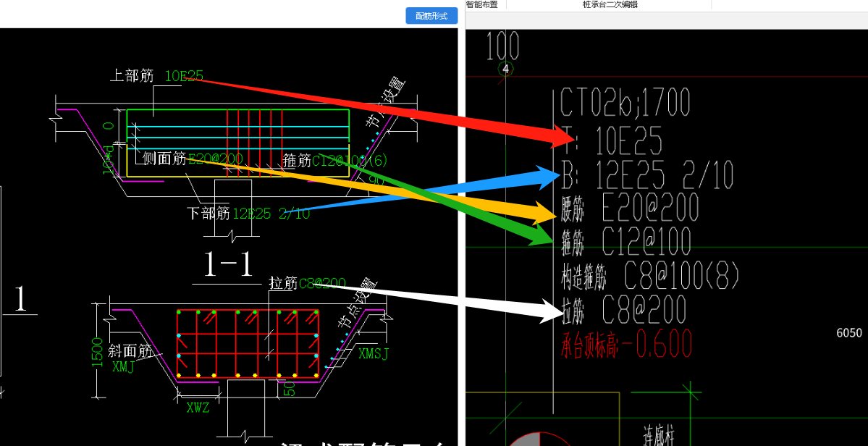The width and height of the screenshot is (868, 446).
Task: Edit the 上部筋 value 10E25 in the section diagram
Action: pyautogui.click(x=185, y=76)
